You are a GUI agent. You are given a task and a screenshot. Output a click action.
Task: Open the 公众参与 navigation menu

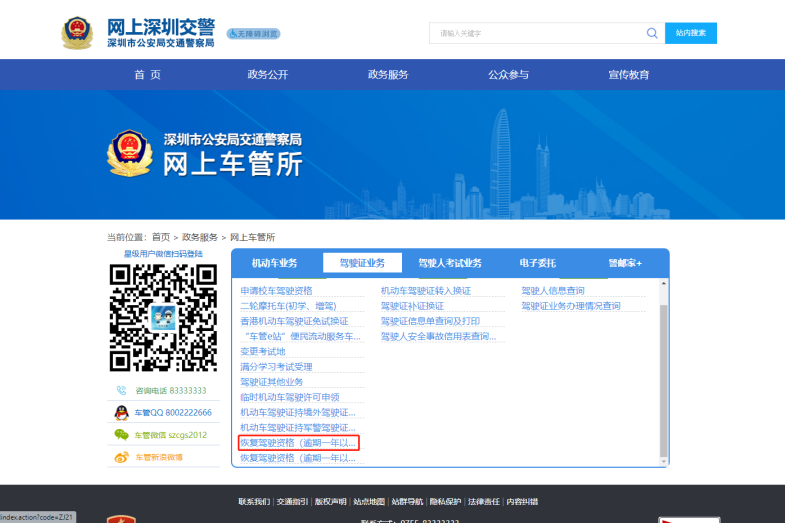click(x=508, y=75)
